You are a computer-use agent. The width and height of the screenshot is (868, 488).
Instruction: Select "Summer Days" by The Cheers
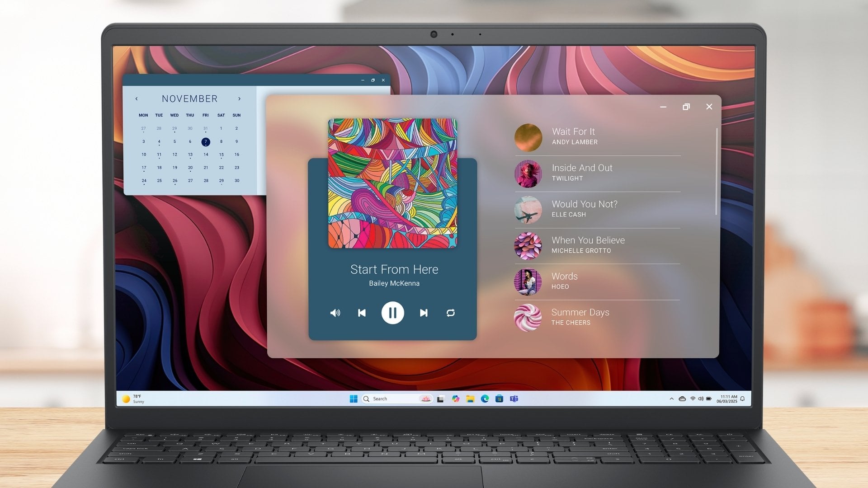(580, 316)
